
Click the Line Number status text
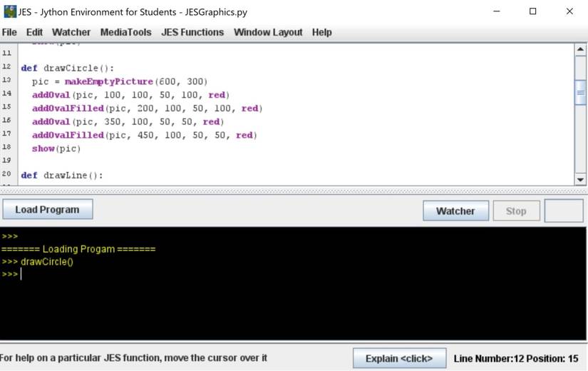point(516,359)
